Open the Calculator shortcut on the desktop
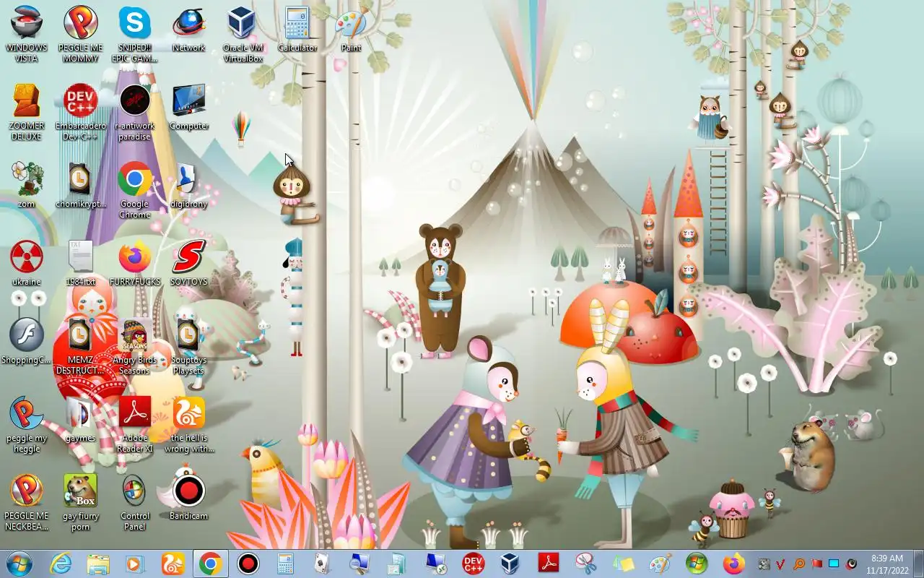 tap(297, 30)
